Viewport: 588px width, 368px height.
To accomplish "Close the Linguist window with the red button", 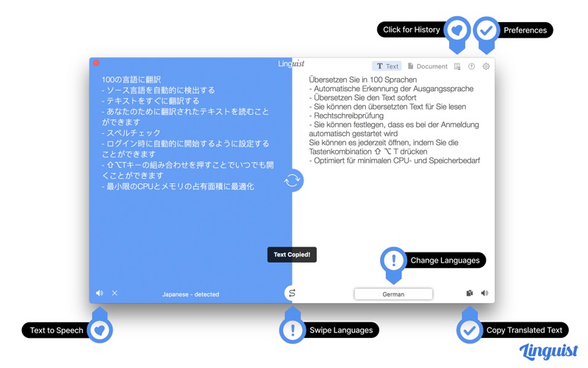I will (x=96, y=63).
